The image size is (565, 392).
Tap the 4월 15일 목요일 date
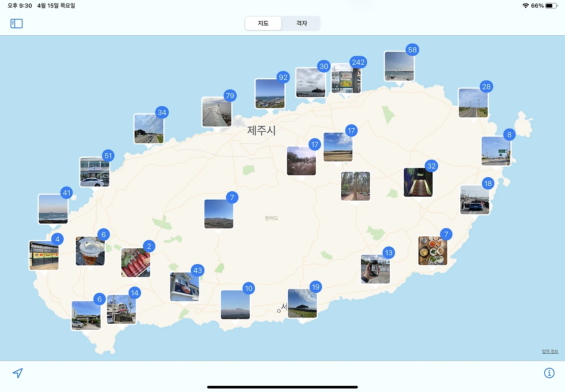(x=56, y=6)
